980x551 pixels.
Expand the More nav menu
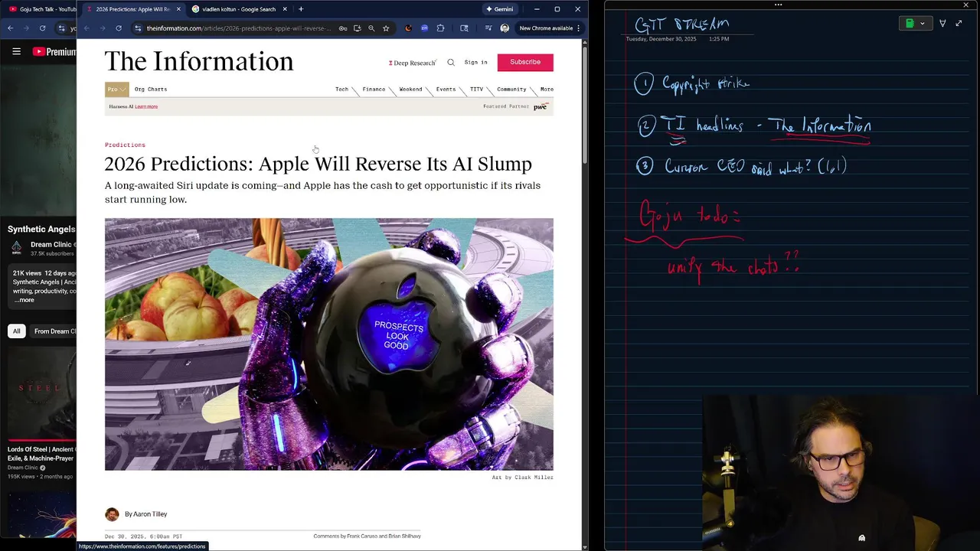point(547,90)
